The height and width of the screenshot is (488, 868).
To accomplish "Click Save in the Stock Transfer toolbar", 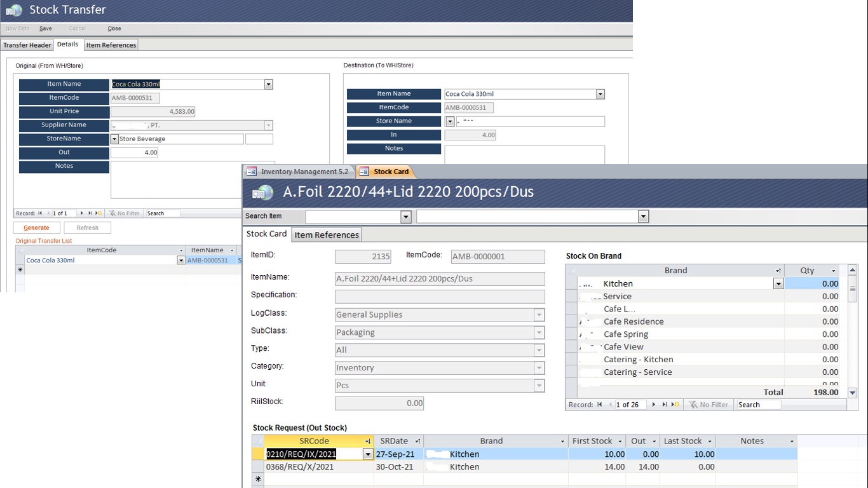I will point(46,29).
